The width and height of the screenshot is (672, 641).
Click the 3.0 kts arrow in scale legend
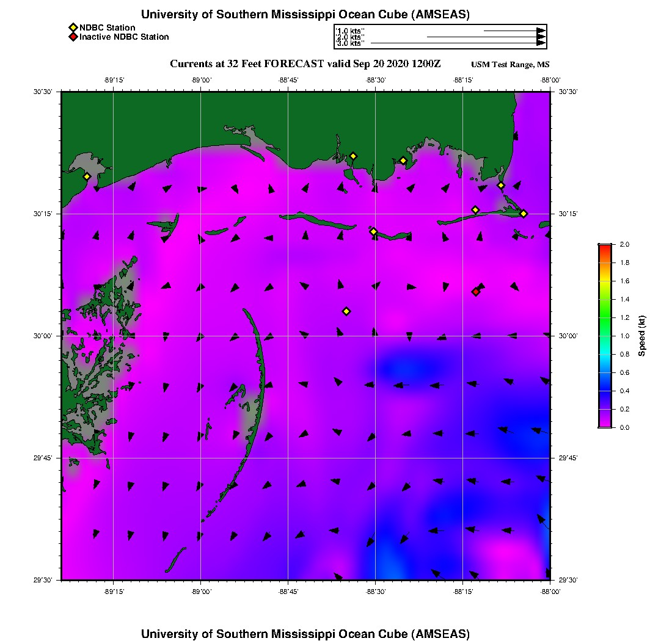pos(457,43)
